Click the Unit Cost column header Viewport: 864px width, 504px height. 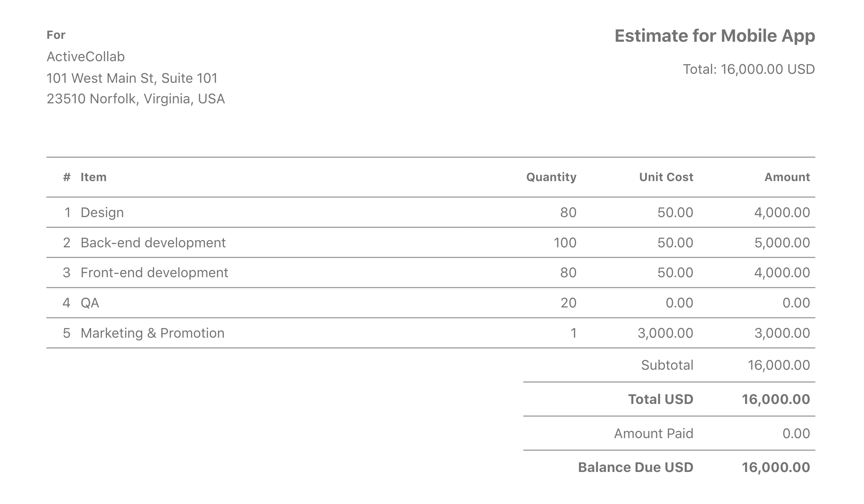[666, 177]
